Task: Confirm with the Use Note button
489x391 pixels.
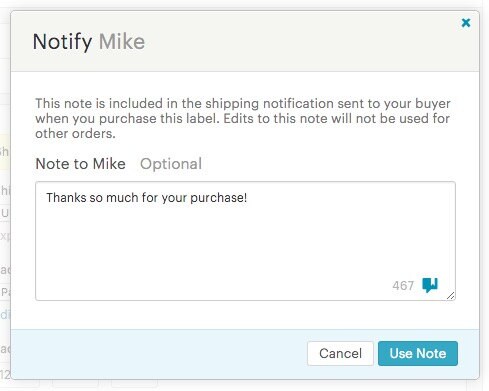Action: click(x=418, y=353)
